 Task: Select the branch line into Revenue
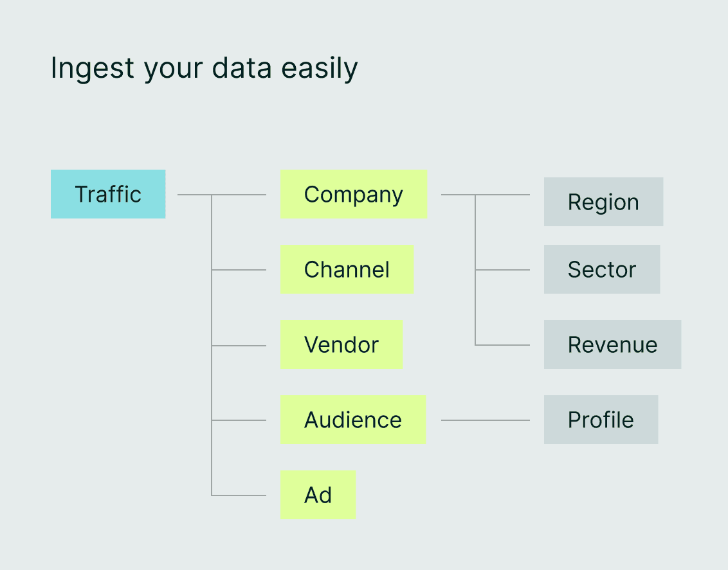pyautogui.click(x=503, y=345)
